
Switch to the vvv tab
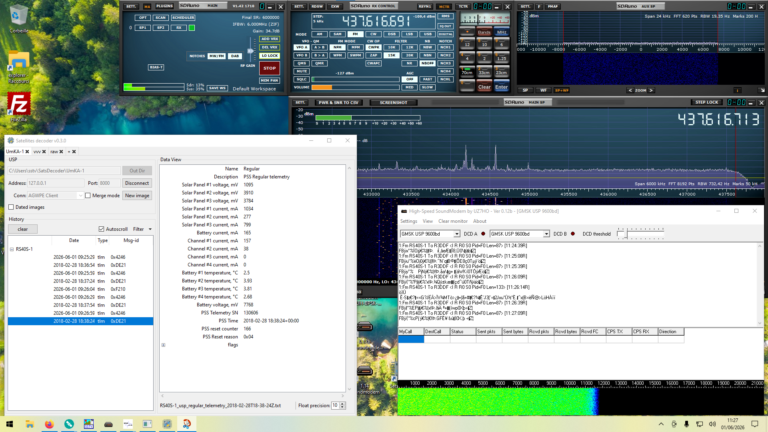pyautogui.click(x=37, y=152)
